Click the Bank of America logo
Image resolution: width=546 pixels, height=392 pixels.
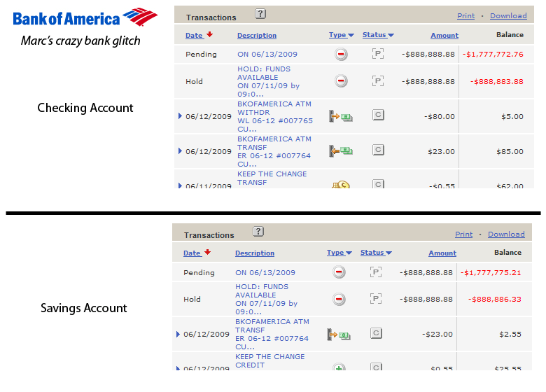coord(84,17)
